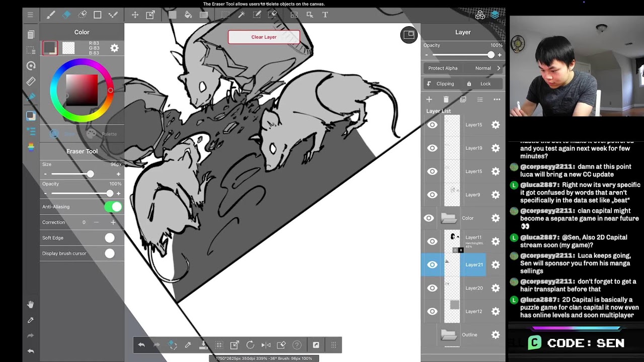Toggle Protect Alpha button

pos(443,68)
